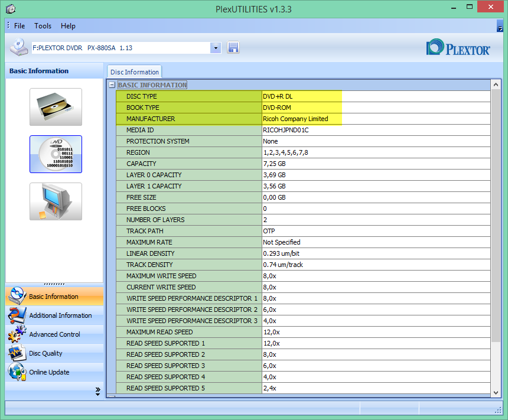508x420 pixels.
Task: Maximize the PlexUTILITIES window
Action: [470, 7]
